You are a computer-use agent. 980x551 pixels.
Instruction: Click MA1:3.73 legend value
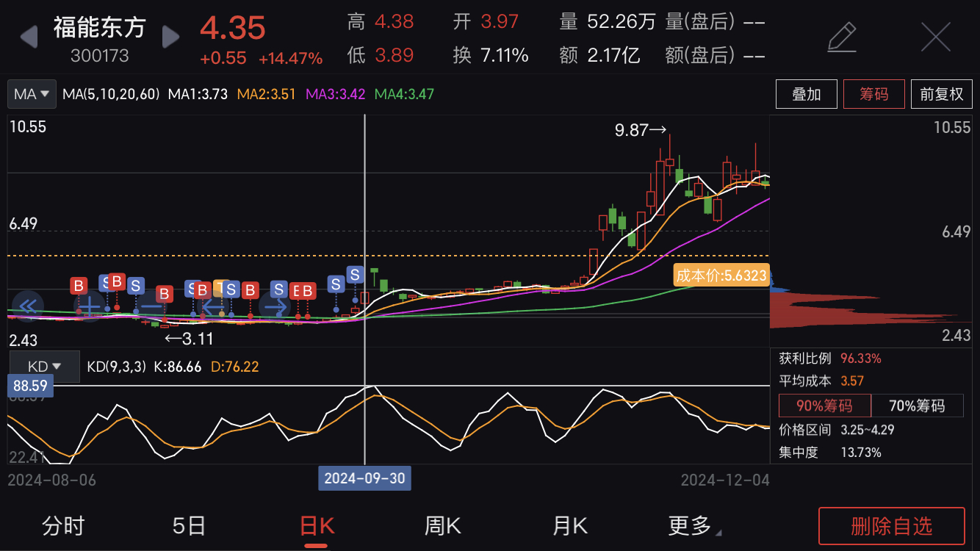coord(198,94)
